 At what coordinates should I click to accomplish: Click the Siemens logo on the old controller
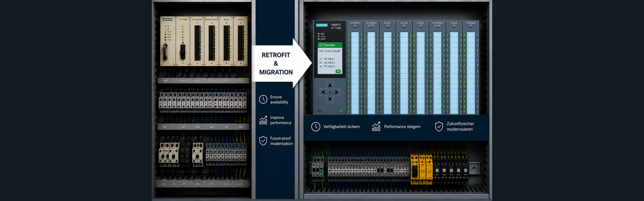167,20
